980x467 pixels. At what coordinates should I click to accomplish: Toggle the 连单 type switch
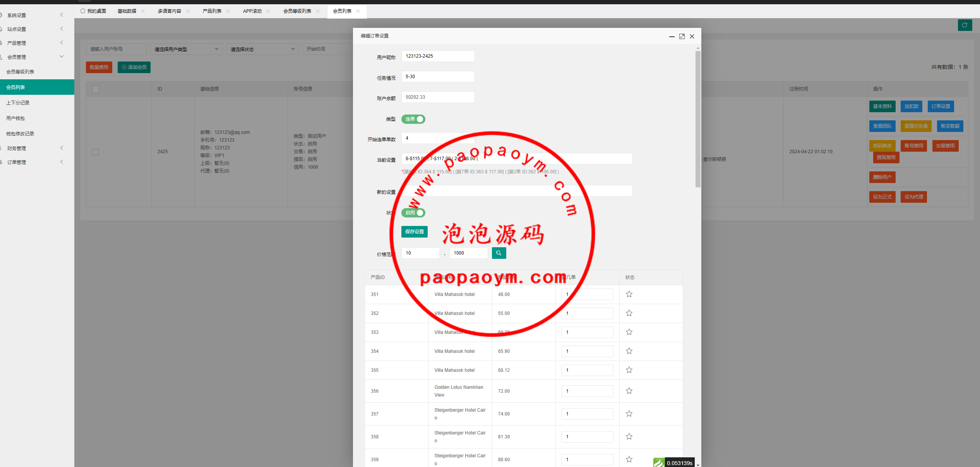point(413,119)
